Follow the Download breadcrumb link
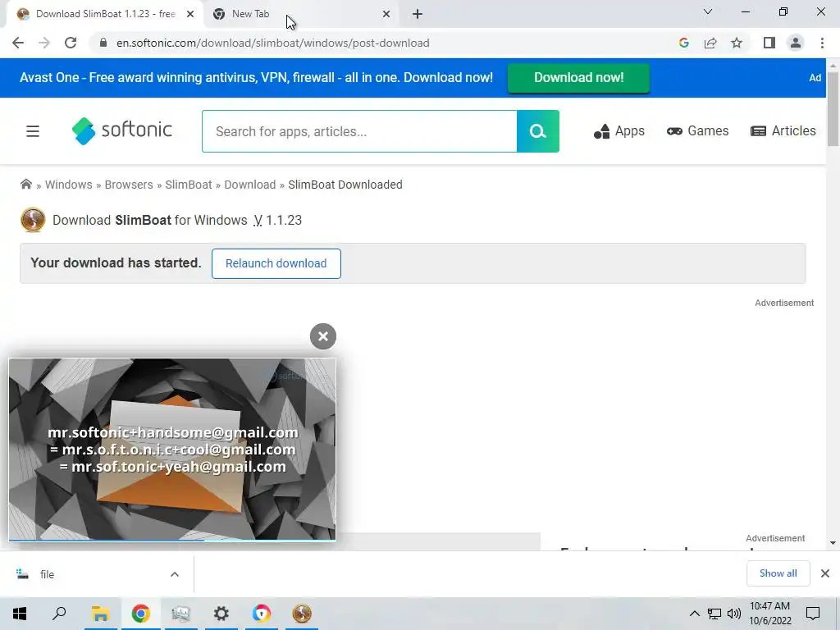The height and width of the screenshot is (630, 840). click(x=249, y=185)
